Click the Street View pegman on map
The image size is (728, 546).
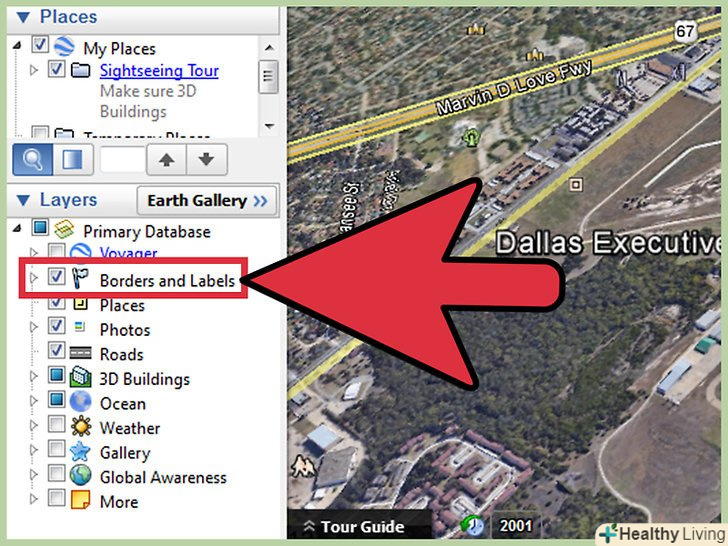pyautogui.click(x=302, y=466)
